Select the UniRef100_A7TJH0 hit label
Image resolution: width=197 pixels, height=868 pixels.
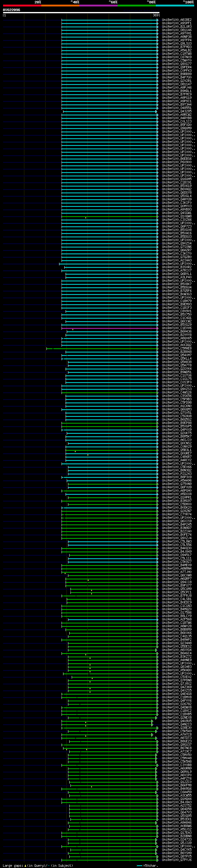point(177,572)
